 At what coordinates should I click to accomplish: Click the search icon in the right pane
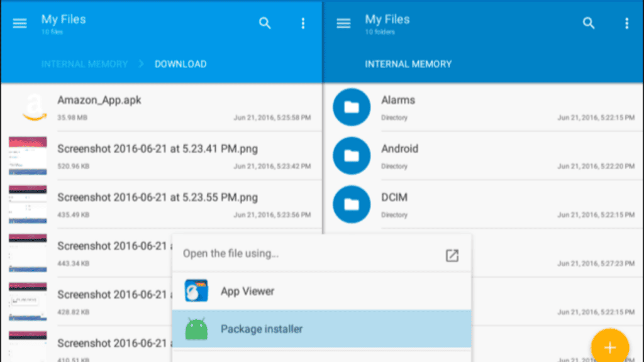(589, 23)
